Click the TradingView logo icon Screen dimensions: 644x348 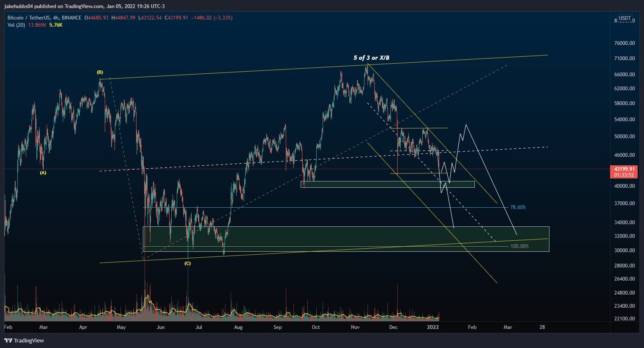pos(7,340)
